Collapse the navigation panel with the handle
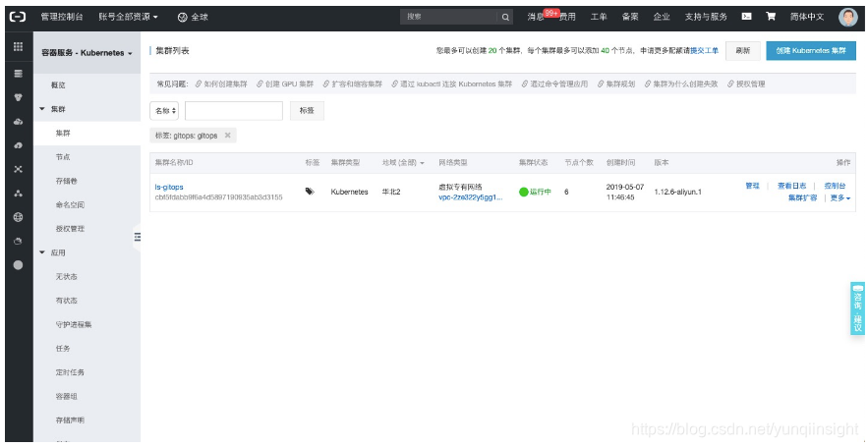The image size is (868, 447). 138,237
